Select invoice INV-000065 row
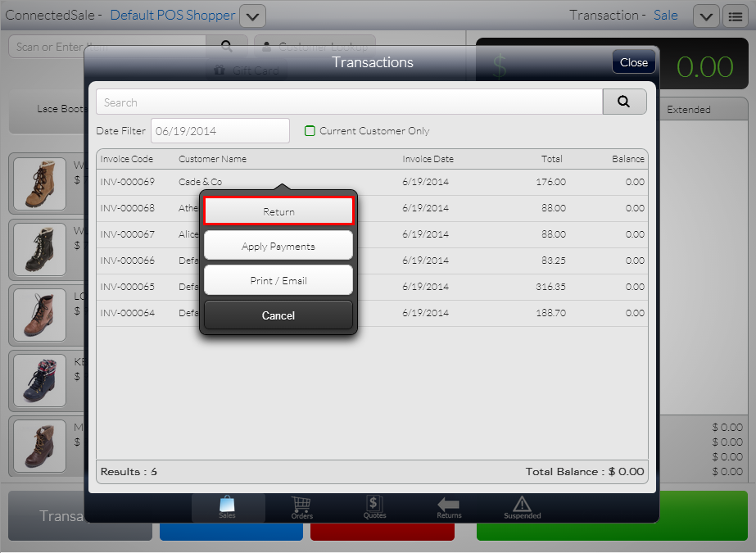The width and height of the screenshot is (756, 553). click(372, 287)
